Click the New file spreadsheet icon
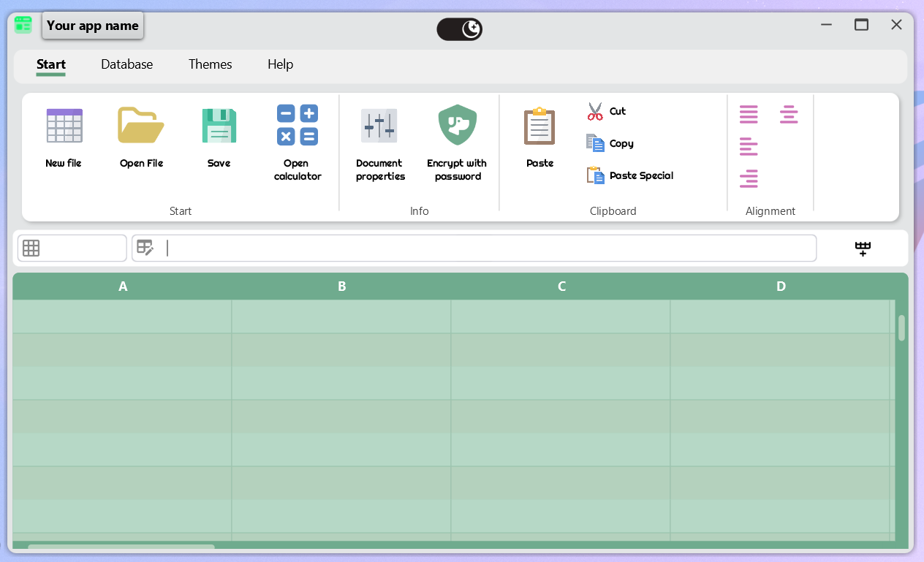 pyautogui.click(x=64, y=126)
